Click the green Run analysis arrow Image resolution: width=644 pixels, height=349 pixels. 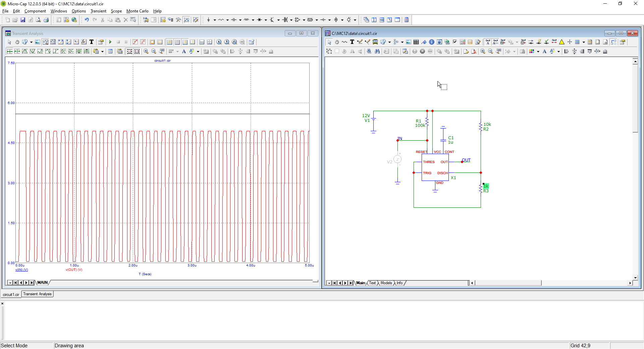pyautogui.click(x=110, y=42)
